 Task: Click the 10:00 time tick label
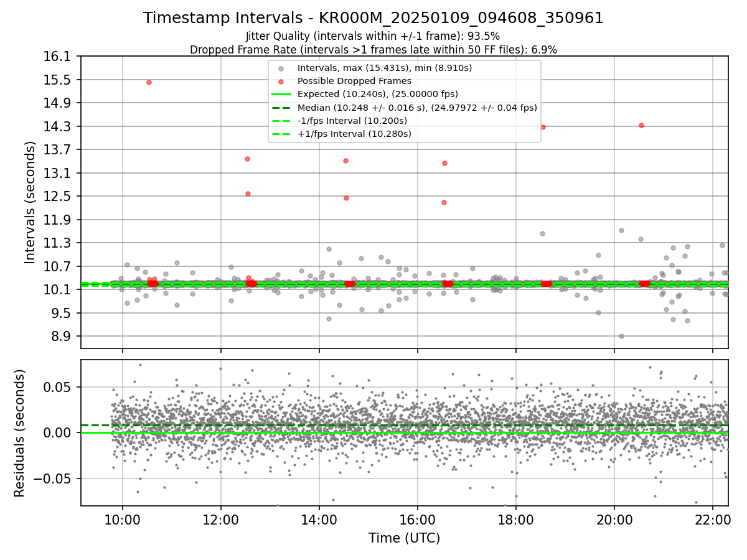point(122,520)
